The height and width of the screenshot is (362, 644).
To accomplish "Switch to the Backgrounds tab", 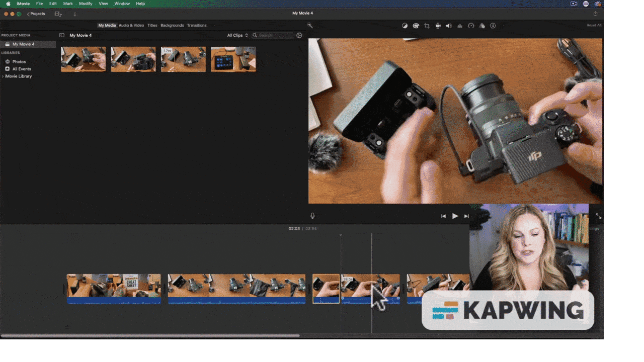I will [x=172, y=25].
